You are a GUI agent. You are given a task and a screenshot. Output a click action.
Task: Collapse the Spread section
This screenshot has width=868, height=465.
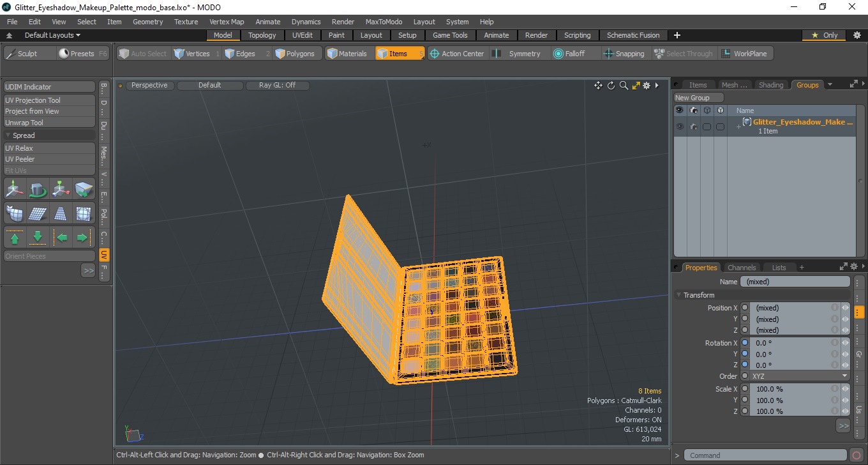pos(8,135)
